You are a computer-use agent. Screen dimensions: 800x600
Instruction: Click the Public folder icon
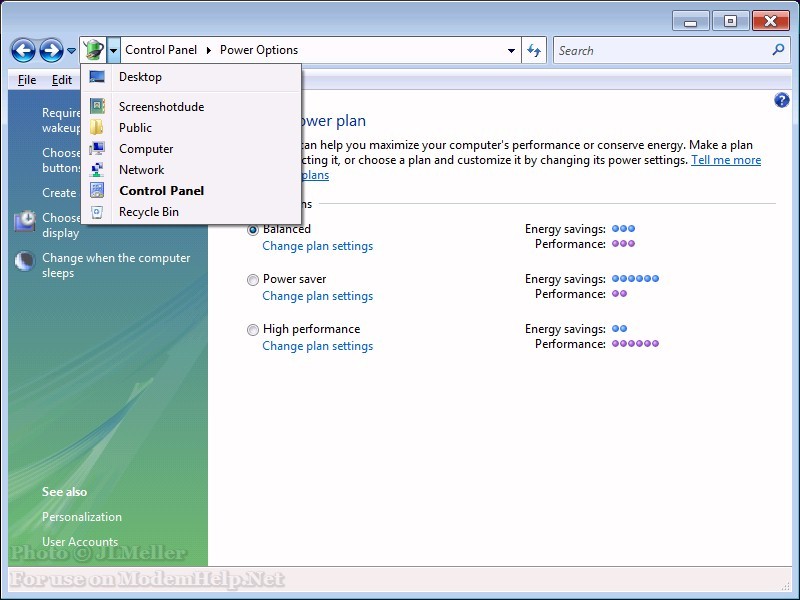pyautogui.click(x=97, y=127)
